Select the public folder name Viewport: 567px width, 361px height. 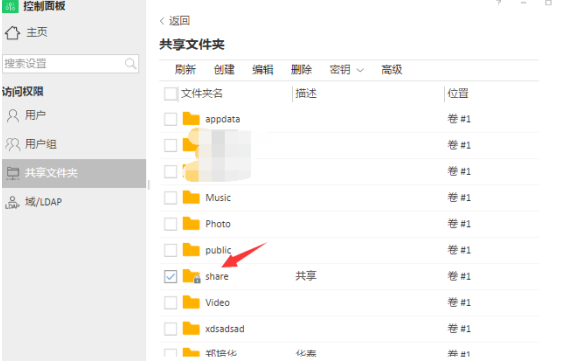point(218,250)
